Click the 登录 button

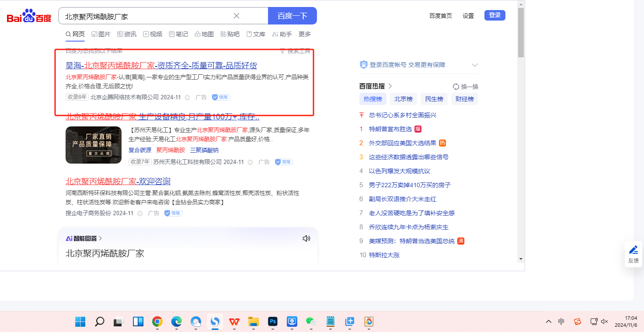pos(495,15)
